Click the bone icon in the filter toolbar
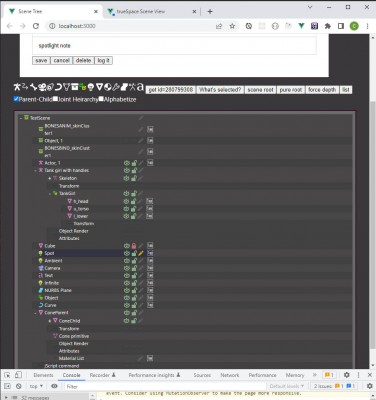The width and height of the screenshot is (376, 400). click(x=33, y=87)
